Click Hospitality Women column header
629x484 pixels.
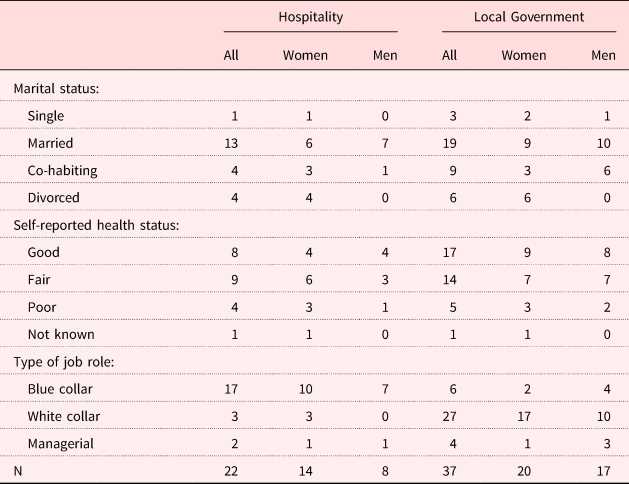310,55
